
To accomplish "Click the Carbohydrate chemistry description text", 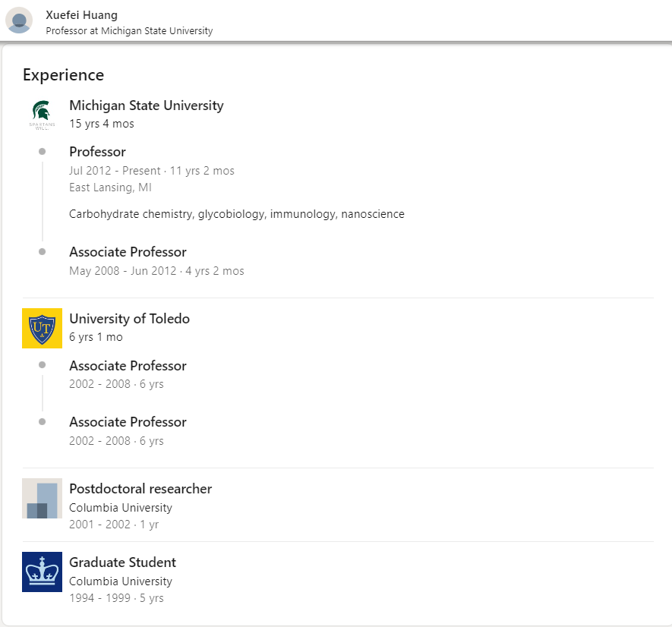I will (236, 214).
